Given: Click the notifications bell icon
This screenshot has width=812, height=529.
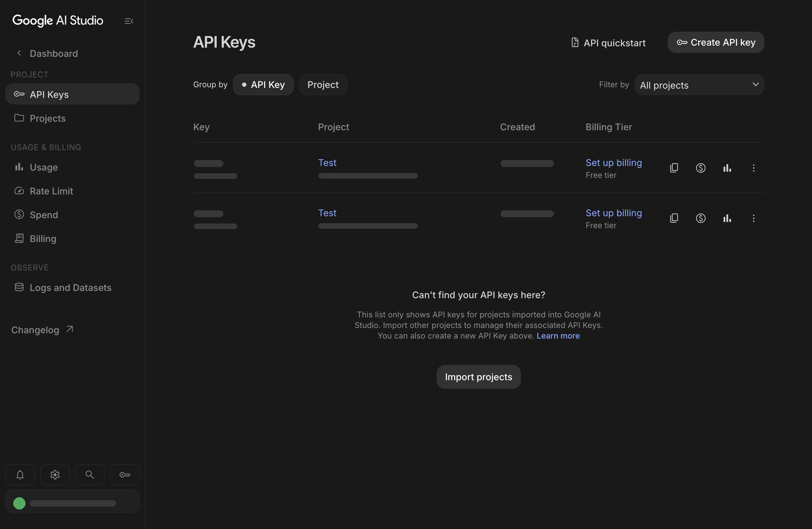Looking at the screenshot, I should tap(20, 475).
